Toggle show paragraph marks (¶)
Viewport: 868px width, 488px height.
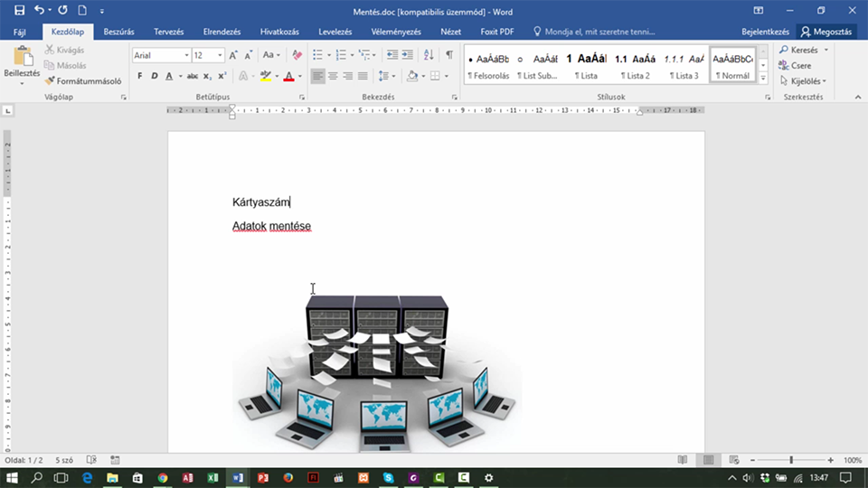449,55
